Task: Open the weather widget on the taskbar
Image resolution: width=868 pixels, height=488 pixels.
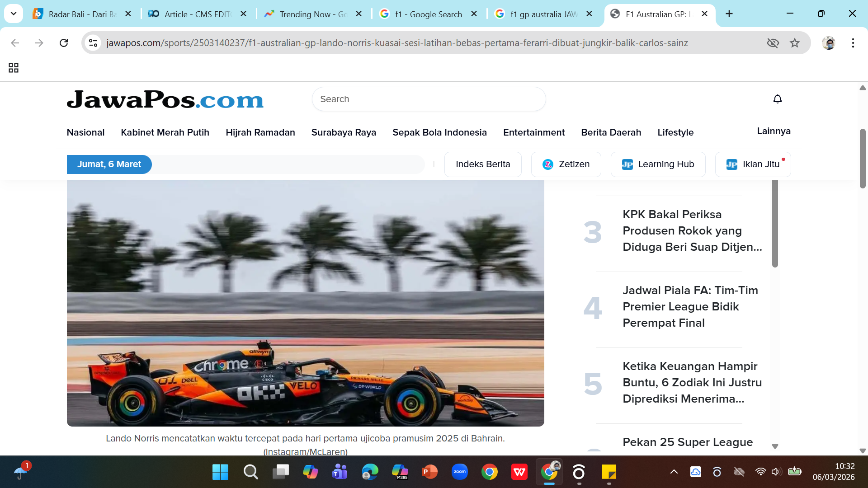Action: 21,471
